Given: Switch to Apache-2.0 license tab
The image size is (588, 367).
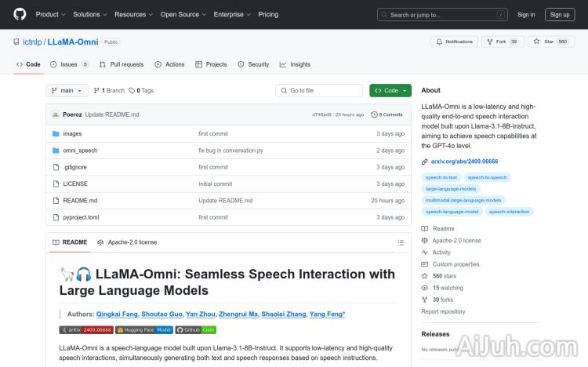Looking at the screenshot, I should tap(127, 242).
